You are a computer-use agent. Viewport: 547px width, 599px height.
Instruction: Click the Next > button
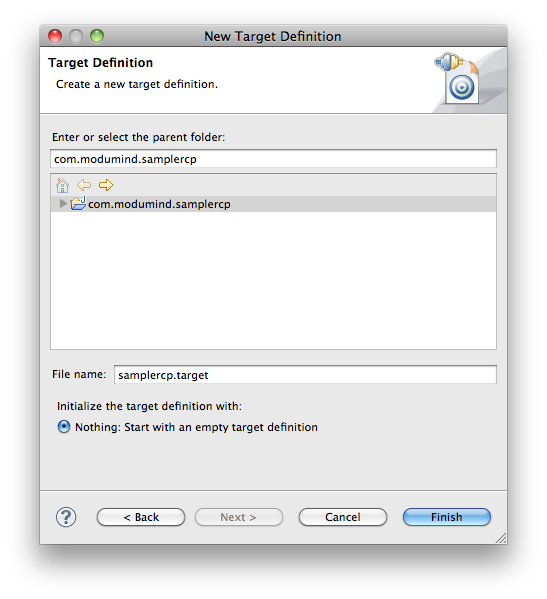[239, 517]
